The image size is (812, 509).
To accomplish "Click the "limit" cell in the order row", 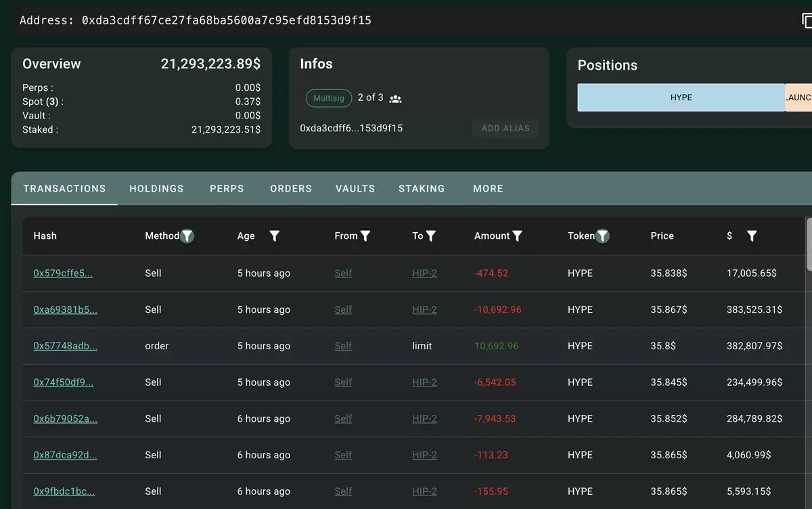I will click(422, 346).
